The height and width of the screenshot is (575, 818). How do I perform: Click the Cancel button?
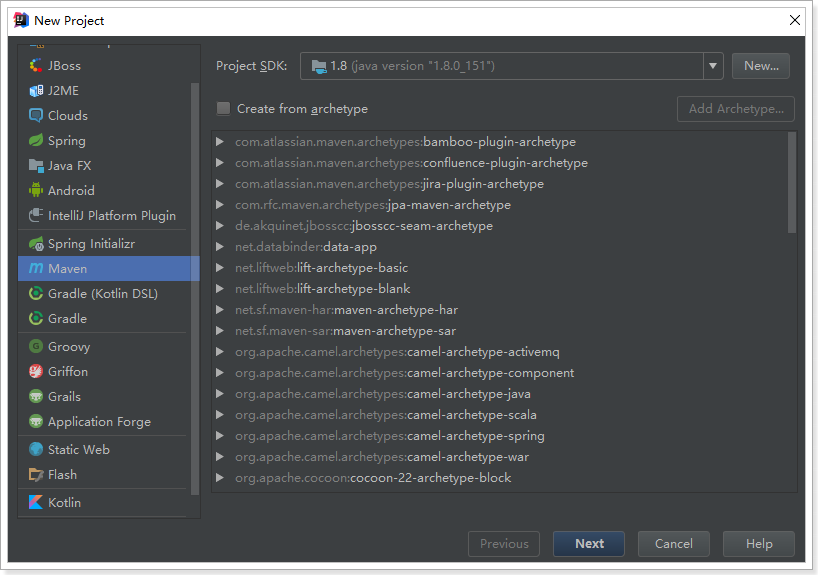point(673,544)
